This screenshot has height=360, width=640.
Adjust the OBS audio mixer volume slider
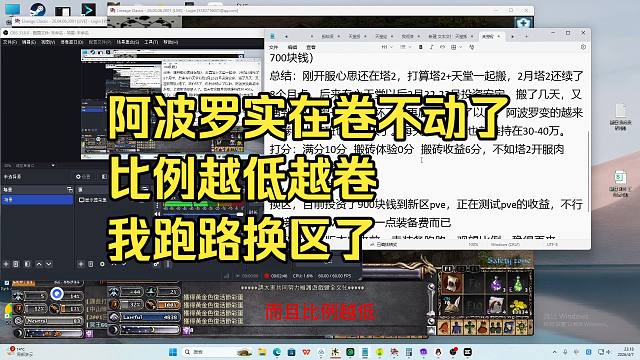[203, 213]
